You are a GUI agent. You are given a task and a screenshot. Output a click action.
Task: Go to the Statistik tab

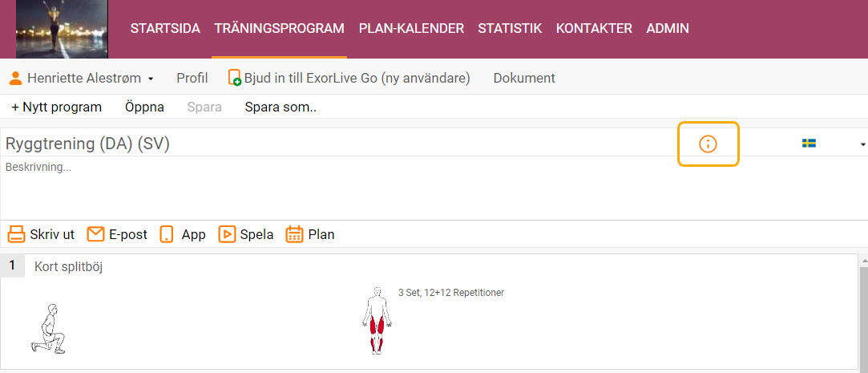510,28
